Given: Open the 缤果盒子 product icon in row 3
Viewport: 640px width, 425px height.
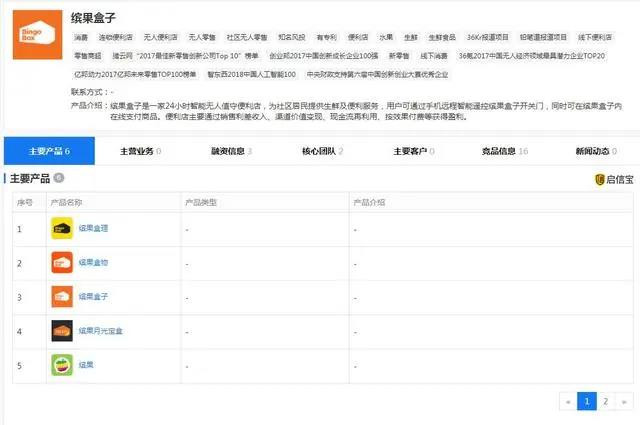Looking at the screenshot, I should pos(62,296).
